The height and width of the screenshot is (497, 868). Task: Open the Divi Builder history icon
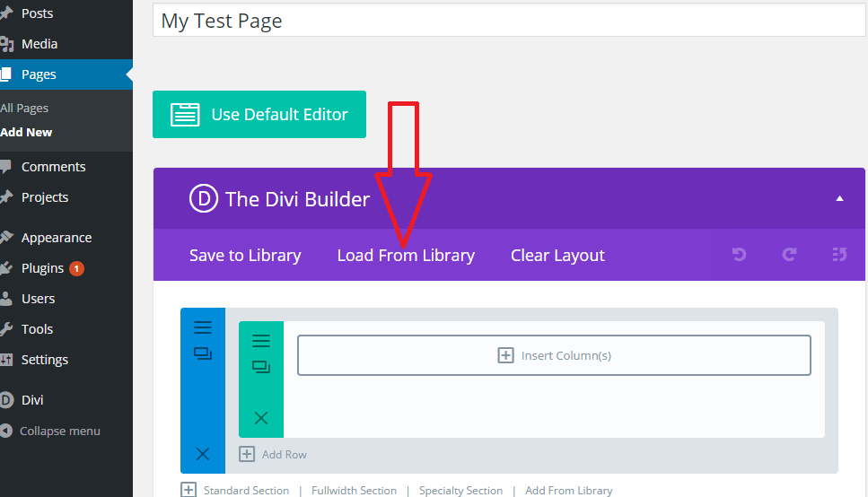coord(839,255)
